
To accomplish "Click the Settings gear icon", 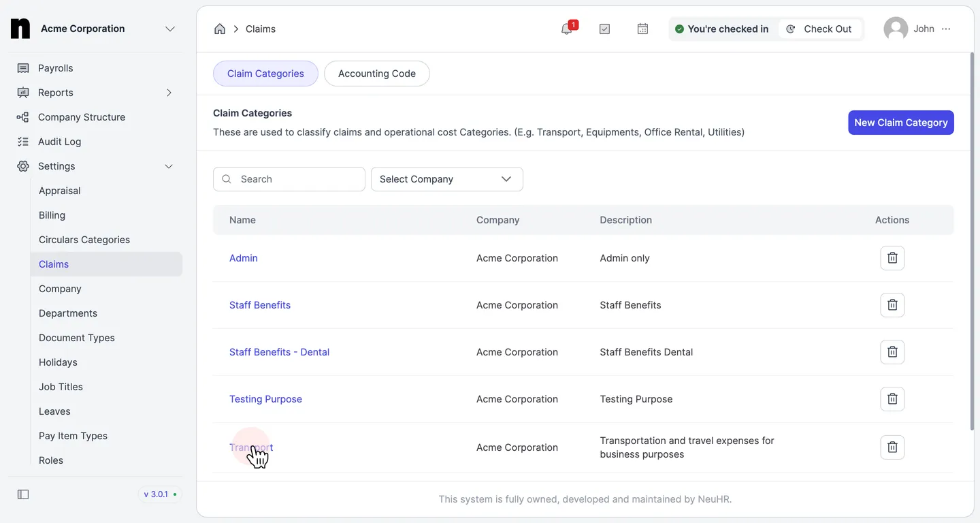I will point(23,166).
